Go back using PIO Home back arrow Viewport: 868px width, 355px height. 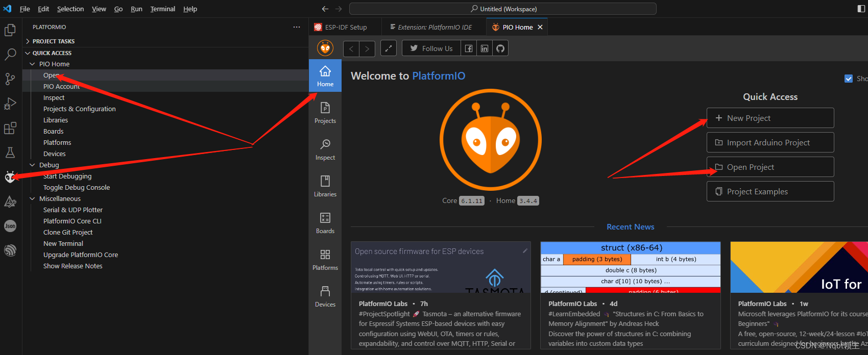point(351,48)
